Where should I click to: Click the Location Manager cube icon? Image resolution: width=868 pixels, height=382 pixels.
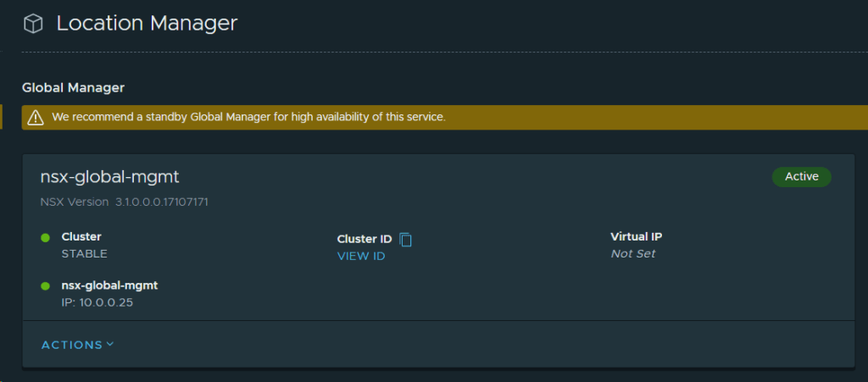pyautogui.click(x=33, y=25)
